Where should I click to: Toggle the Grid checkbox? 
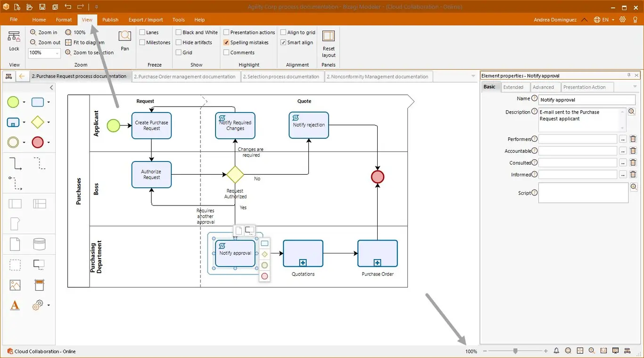click(x=179, y=53)
